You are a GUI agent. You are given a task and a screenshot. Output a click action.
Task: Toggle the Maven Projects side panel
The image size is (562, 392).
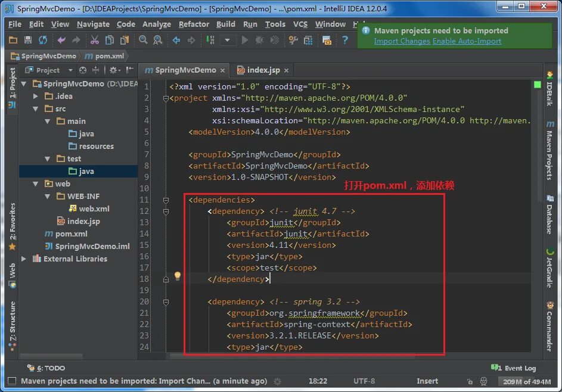point(549,150)
